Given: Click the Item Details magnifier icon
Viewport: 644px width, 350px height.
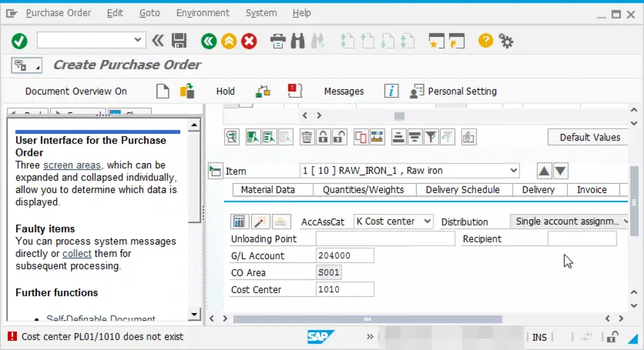Looking at the screenshot, I should [x=231, y=137].
